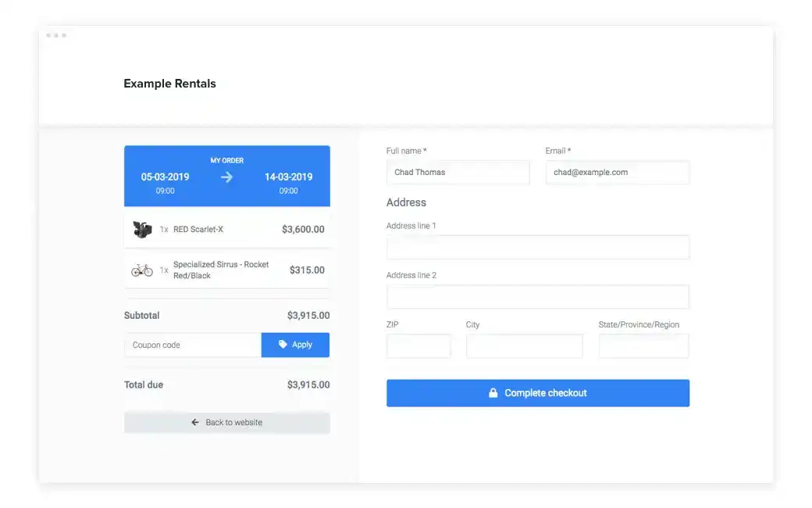This screenshot has width=812, height=508.
Task: Click the Full name field showing Chad Thomas
Action: (458, 172)
